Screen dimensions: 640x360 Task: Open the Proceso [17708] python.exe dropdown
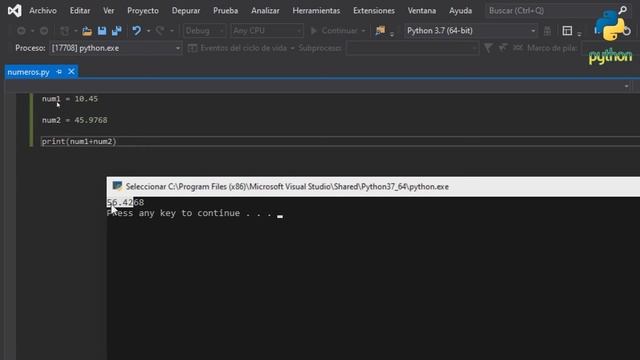tap(115, 48)
